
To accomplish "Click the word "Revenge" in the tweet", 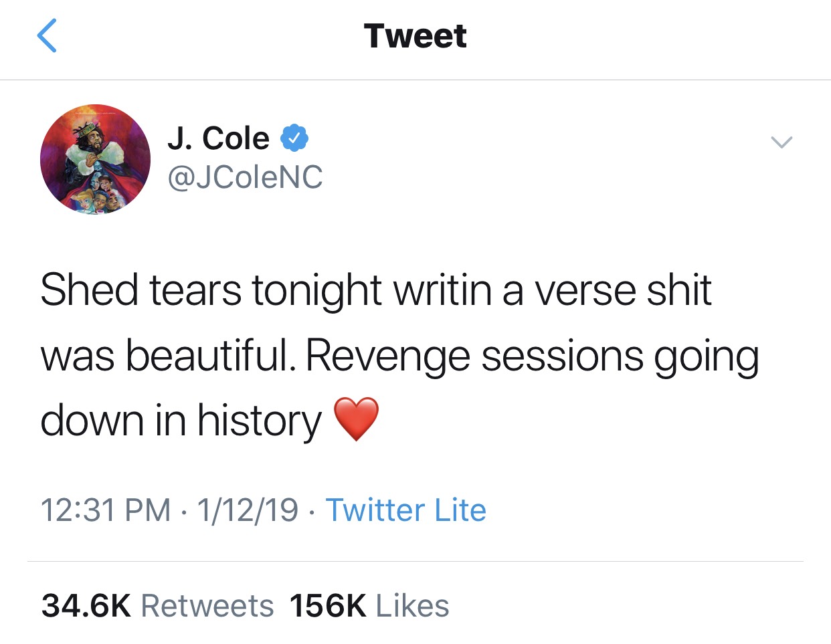I will pyautogui.click(x=387, y=356).
